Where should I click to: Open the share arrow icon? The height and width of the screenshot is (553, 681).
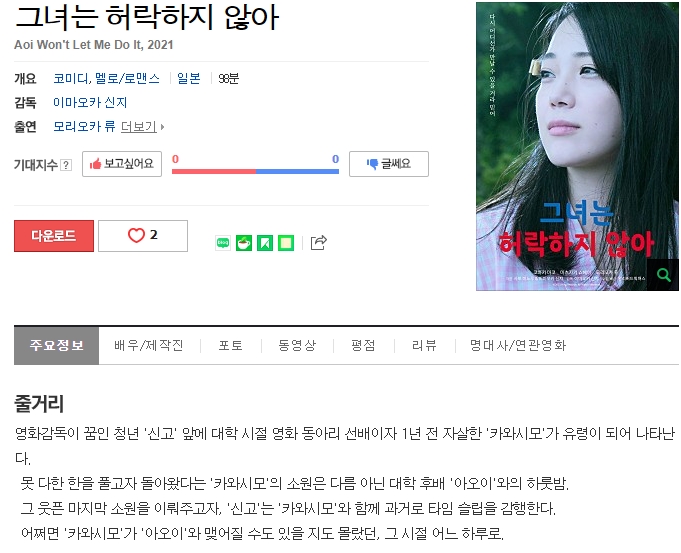pos(318,242)
